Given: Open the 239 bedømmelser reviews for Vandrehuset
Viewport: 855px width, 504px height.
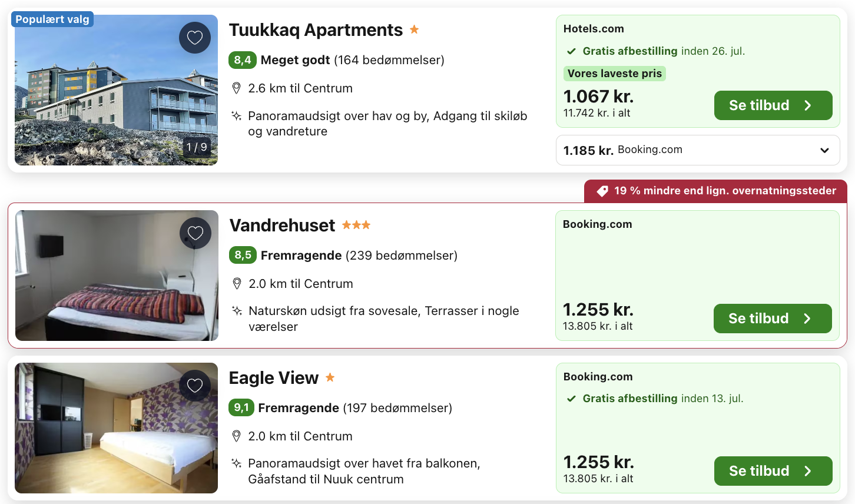Looking at the screenshot, I should (401, 256).
